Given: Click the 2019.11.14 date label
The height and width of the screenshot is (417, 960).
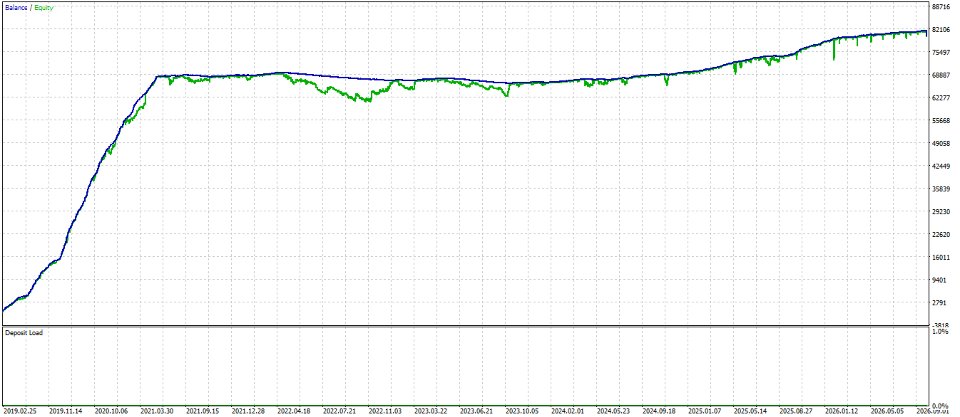Looking at the screenshot, I should [x=66, y=412].
